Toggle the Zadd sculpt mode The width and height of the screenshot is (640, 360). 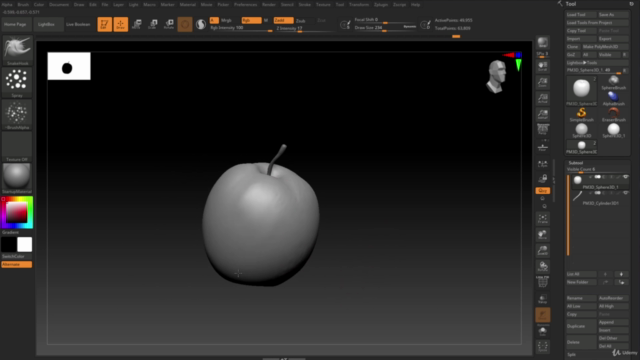click(283, 20)
